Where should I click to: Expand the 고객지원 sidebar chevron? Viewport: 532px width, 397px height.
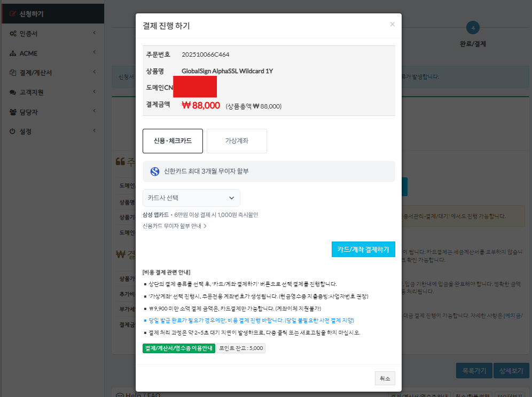click(x=95, y=91)
